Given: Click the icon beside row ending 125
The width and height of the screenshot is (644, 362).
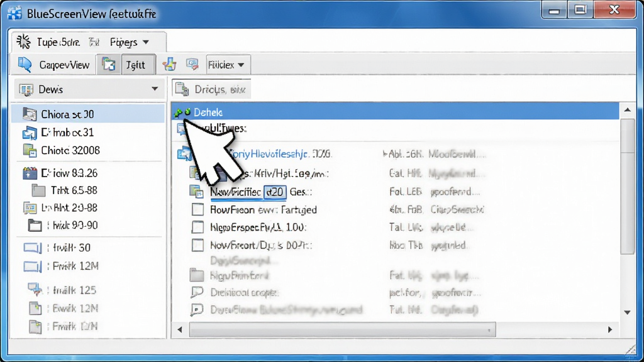Looking at the screenshot, I should click(35, 289).
